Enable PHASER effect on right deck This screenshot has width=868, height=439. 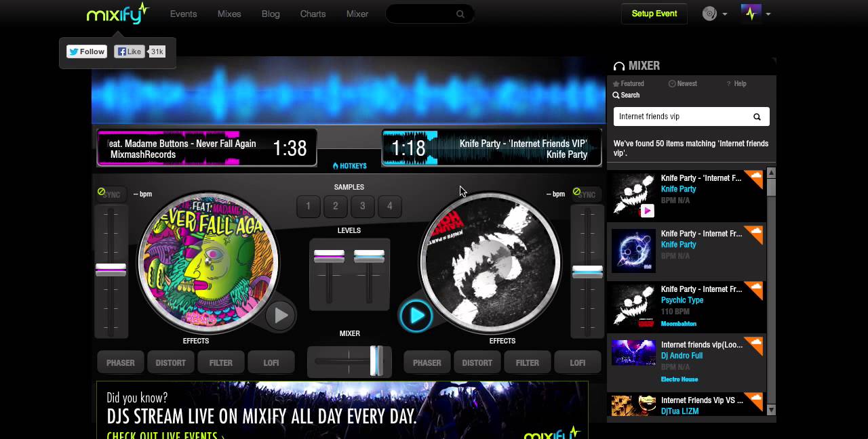point(427,363)
